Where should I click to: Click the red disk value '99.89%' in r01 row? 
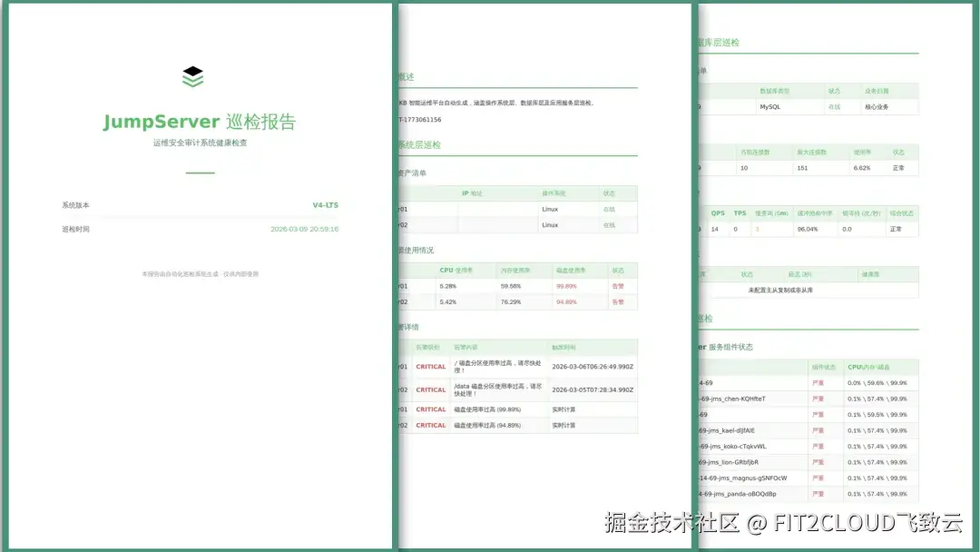pyautogui.click(x=566, y=286)
